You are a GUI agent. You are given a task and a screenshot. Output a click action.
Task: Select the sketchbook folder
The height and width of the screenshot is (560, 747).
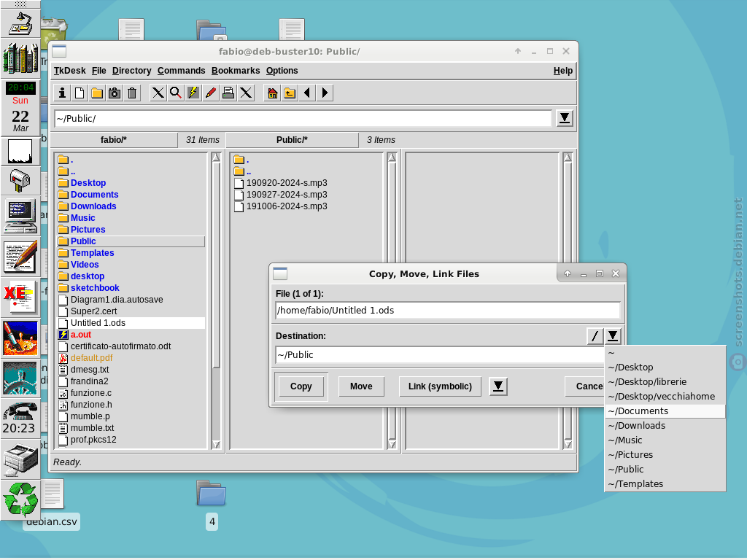coord(95,288)
